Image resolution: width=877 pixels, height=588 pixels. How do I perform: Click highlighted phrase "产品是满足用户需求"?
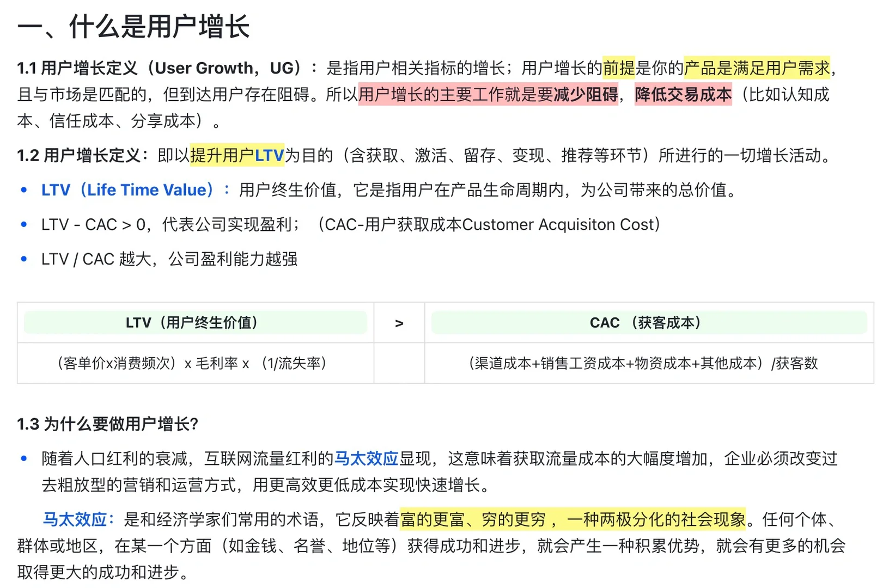pyautogui.click(x=757, y=68)
